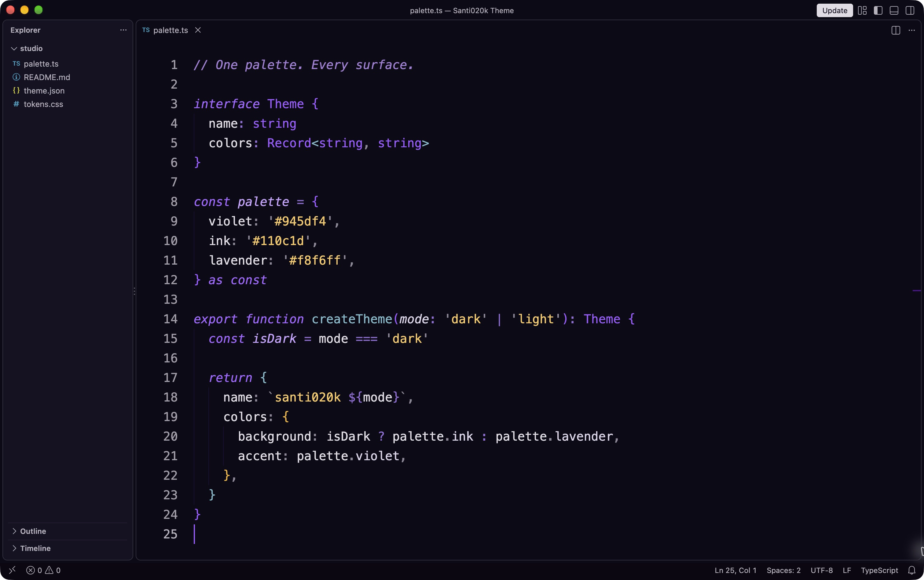
Task: Click line number 8 in the gutter
Action: (x=174, y=202)
